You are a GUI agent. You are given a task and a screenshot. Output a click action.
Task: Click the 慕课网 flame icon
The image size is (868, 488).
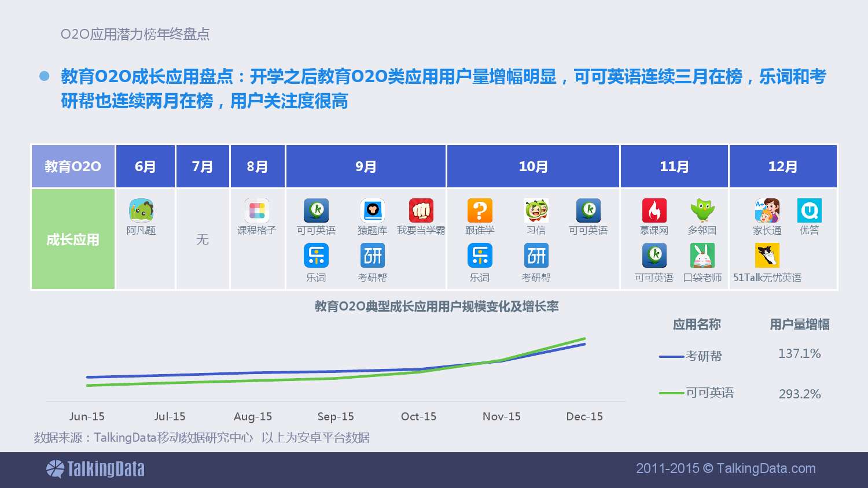[654, 210]
